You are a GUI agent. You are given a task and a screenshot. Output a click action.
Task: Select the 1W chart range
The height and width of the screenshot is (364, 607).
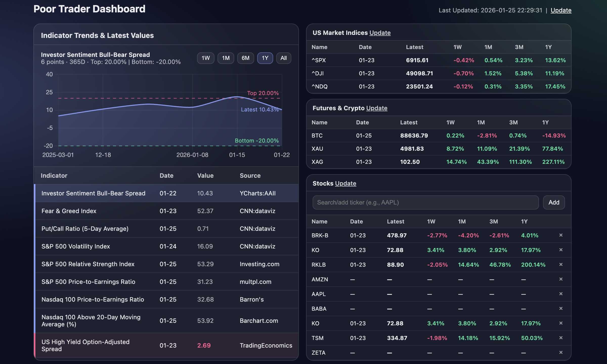[x=205, y=58]
